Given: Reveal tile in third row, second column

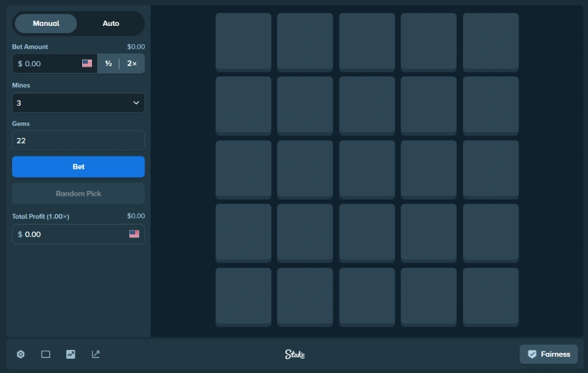Looking at the screenshot, I should 305,170.
